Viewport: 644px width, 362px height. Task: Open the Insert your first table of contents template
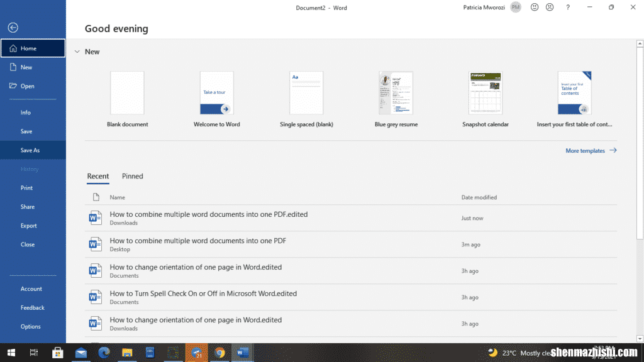click(575, 99)
